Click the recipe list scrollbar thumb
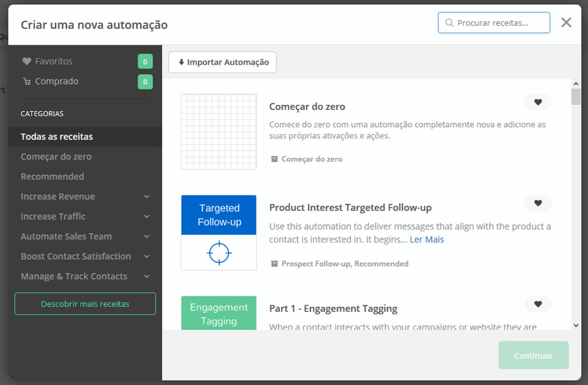 tap(576, 97)
